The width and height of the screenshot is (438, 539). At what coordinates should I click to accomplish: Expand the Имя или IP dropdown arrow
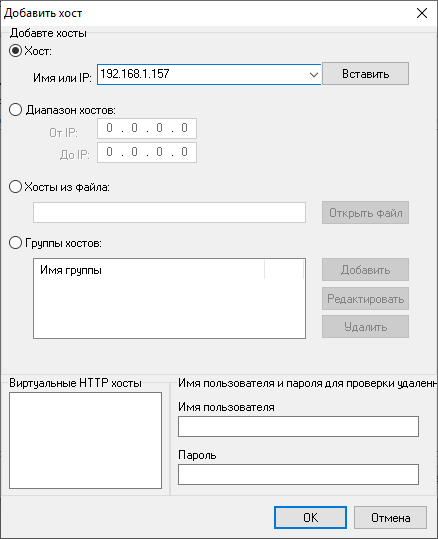click(313, 74)
